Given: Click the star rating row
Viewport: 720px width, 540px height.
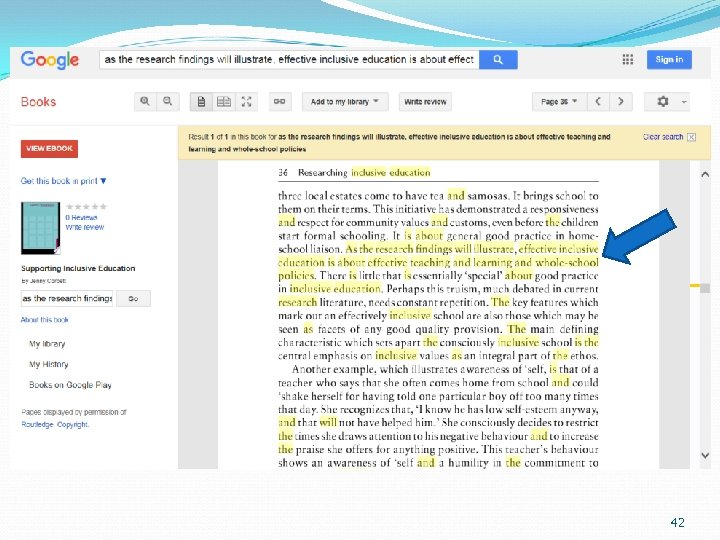Looking at the screenshot, I should 86,207.
